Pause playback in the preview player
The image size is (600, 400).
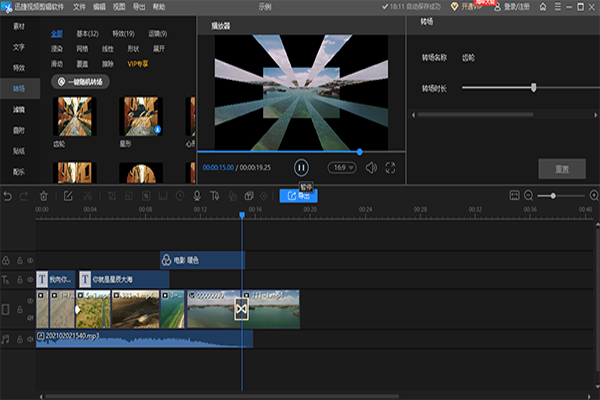click(301, 168)
